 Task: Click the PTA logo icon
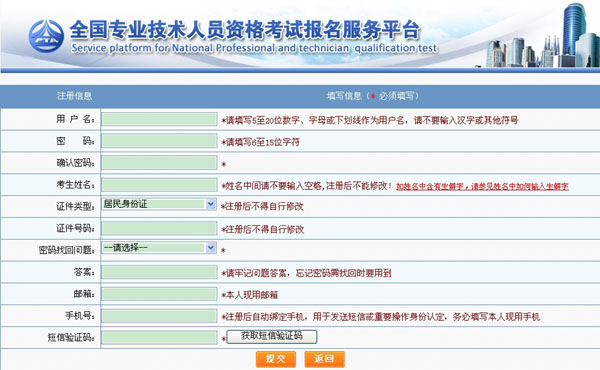click(46, 36)
